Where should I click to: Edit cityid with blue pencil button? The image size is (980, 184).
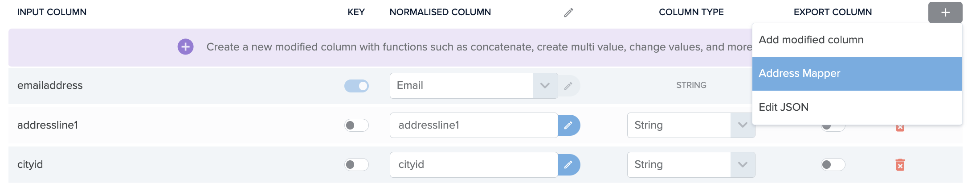pos(569,165)
